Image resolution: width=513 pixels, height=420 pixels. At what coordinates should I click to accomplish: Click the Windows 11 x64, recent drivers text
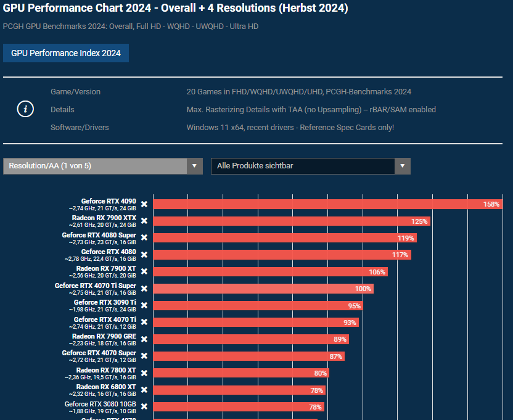tap(290, 127)
